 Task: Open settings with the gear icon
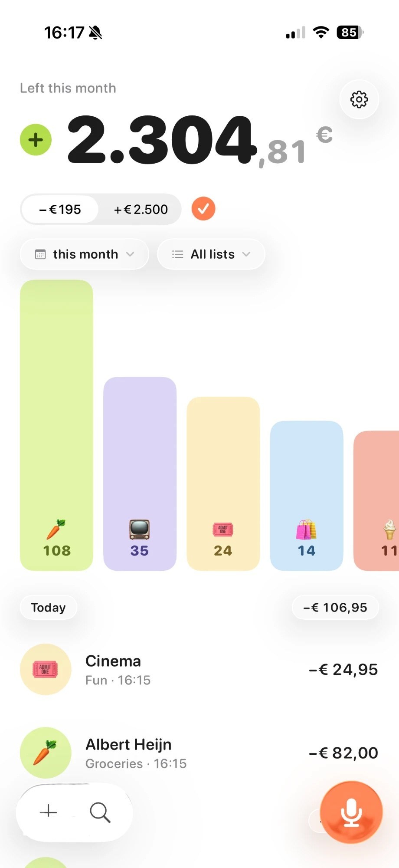pyautogui.click(x=359, y=99)
